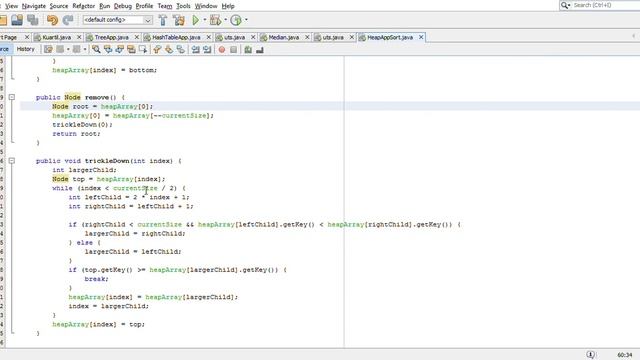Go to Find Next Occurrence icon

(120, 49)
